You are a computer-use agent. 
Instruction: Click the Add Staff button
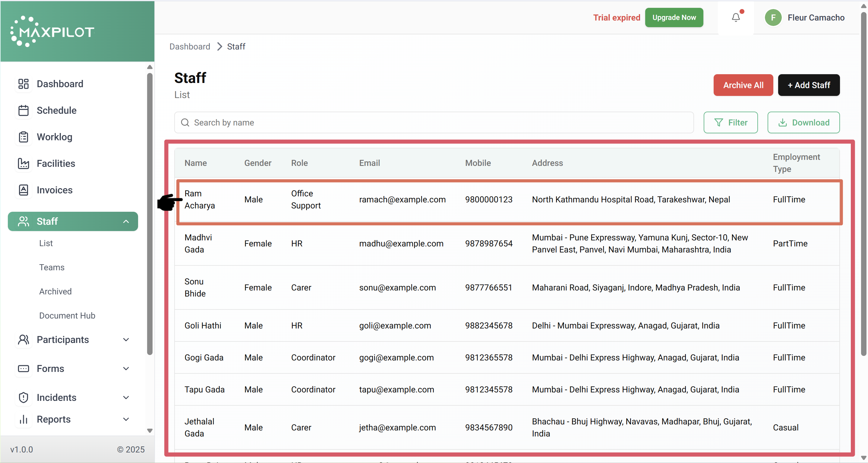(808, 85)
